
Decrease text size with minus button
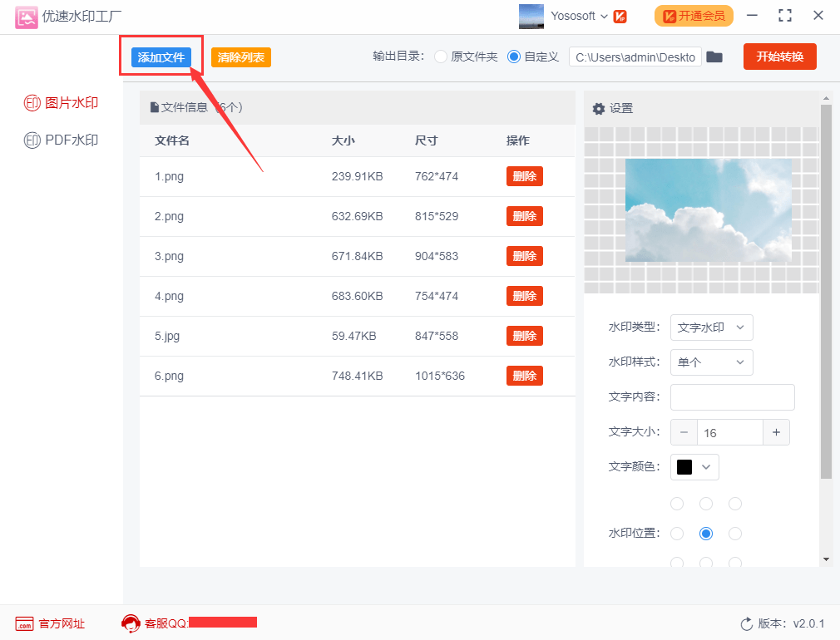click(684, 432)
